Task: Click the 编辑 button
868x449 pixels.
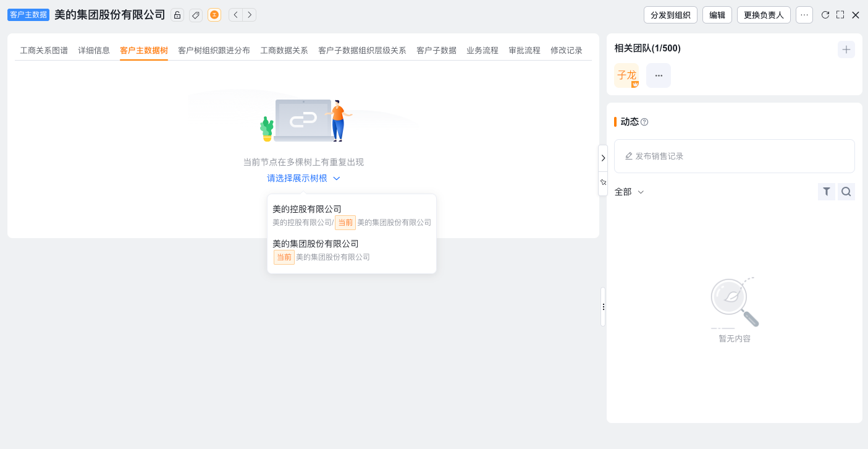Action: [x=717, y=15]
